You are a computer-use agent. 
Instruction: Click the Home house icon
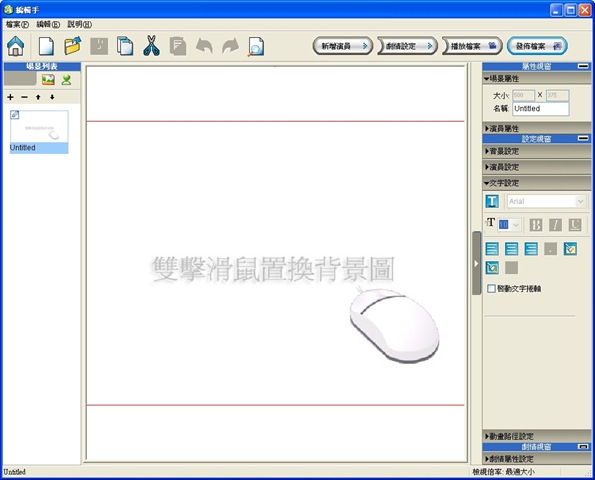tap(16, 46)
